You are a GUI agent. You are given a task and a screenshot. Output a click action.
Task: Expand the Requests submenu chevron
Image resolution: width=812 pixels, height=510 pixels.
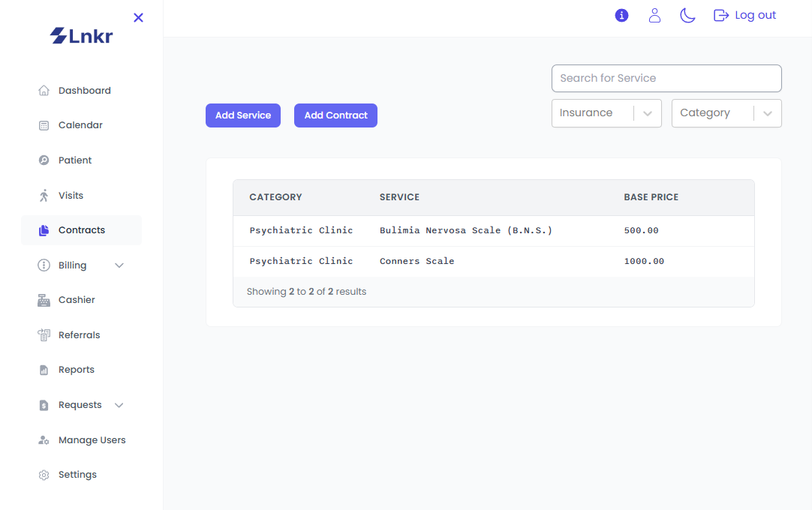click(x=119, y=406)
